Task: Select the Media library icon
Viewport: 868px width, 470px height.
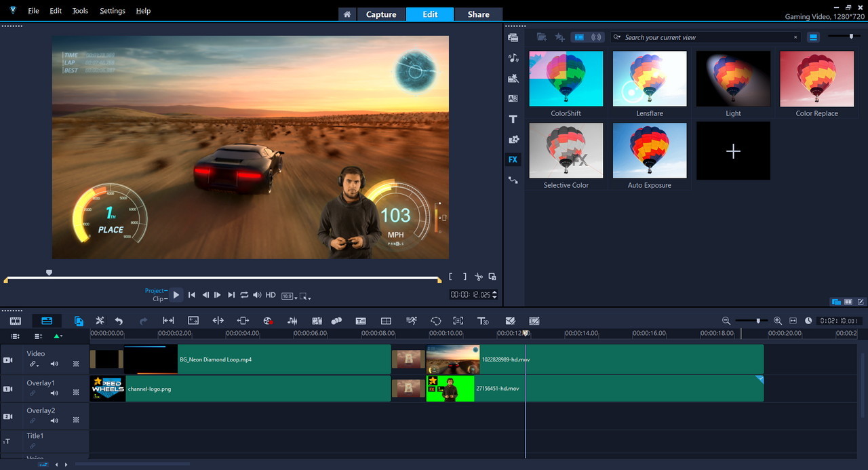Action: click(x=513, y=38)
